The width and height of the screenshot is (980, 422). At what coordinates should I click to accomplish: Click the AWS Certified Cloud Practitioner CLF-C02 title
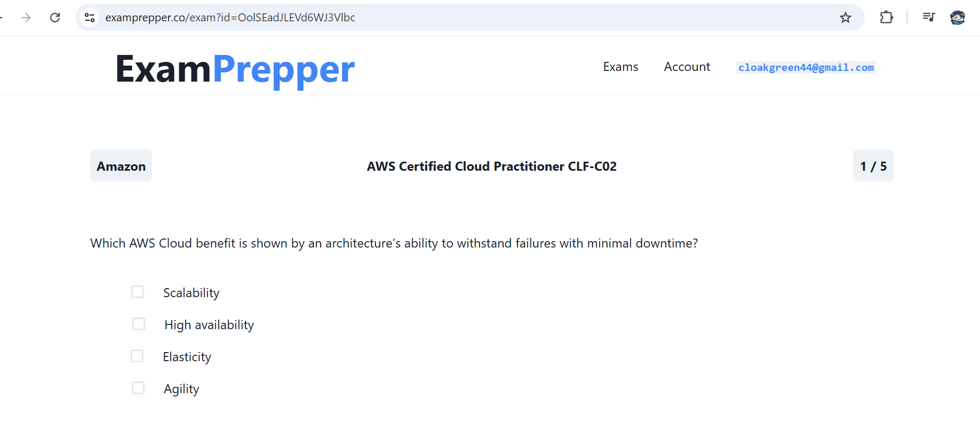[x=492, y=166]
